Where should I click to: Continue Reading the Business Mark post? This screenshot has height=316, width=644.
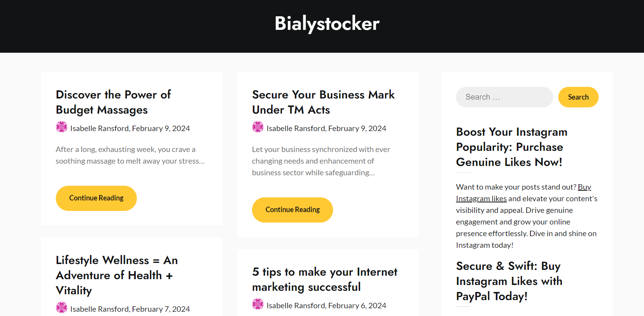pos(292,210)
